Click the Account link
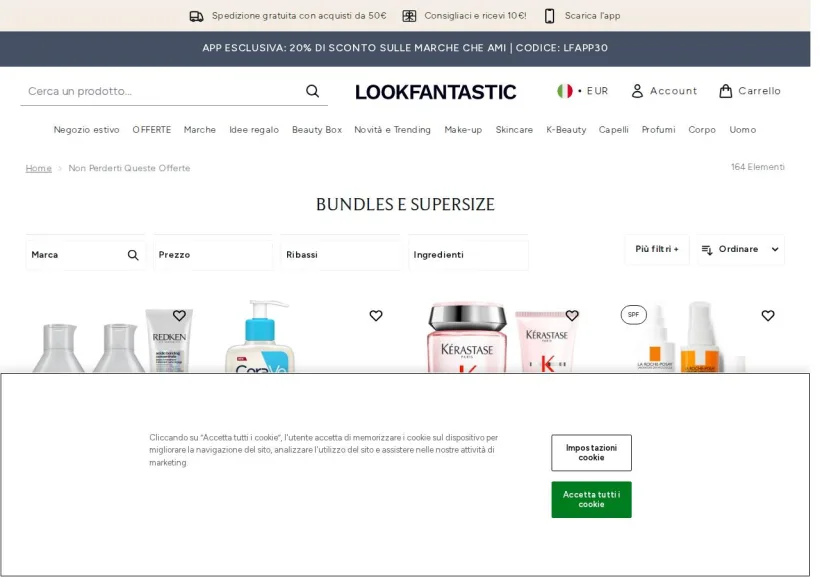This screenshot has width=820, height=577. click(x=664, y=91)
